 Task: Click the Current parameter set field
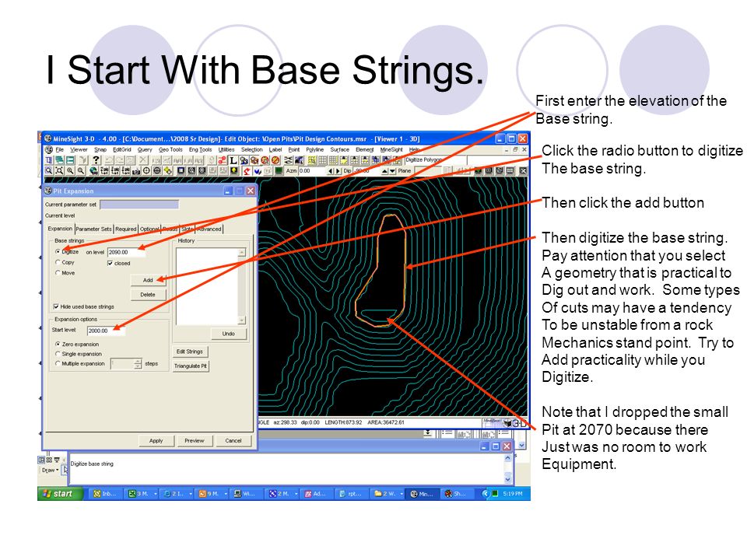point(139,205)
